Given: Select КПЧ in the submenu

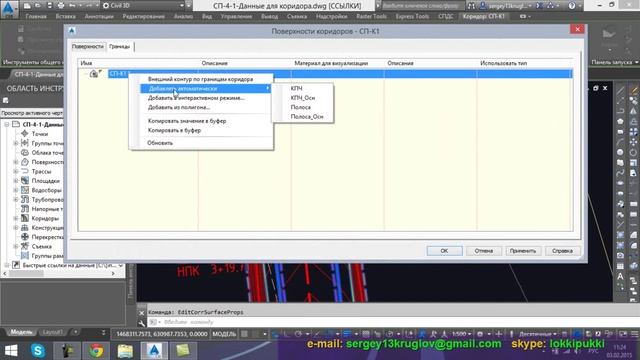Looking at the screenshot, I should click(x=297, y=89).
